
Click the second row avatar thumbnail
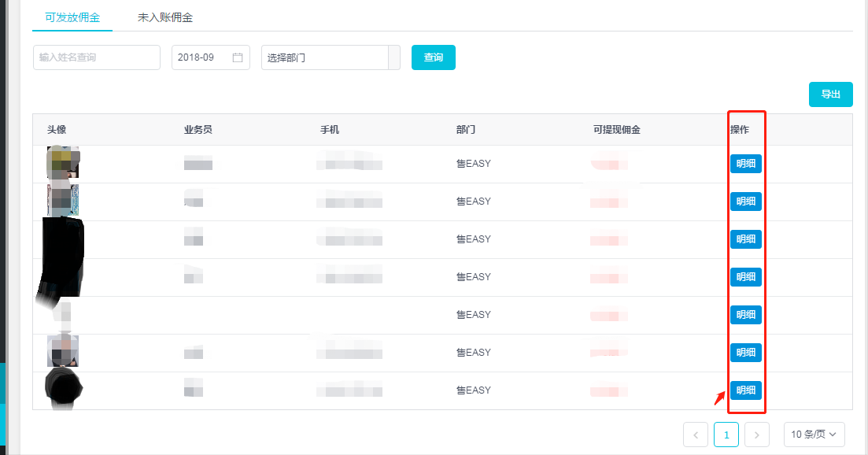63,200
